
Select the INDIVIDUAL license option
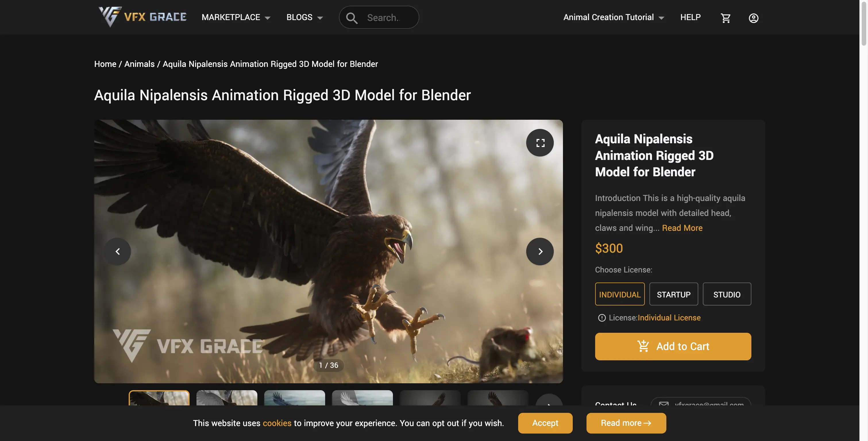coord(620,294)
